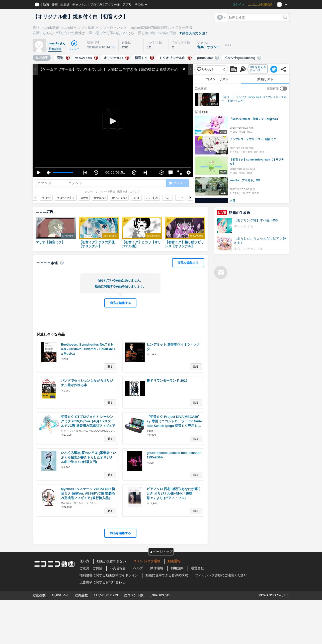
Task: Open 音楽・サウンド genre link
Action: [x=208, y=47]
